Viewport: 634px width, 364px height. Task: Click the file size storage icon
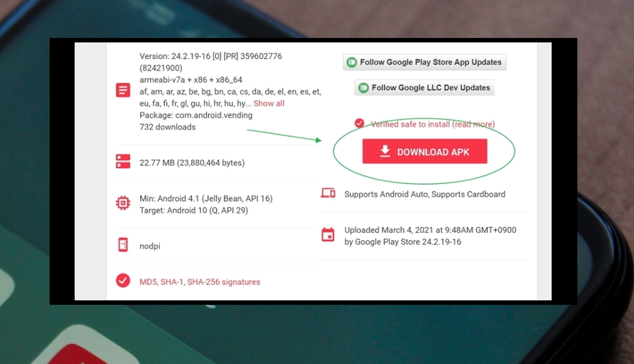pos(123,161)
